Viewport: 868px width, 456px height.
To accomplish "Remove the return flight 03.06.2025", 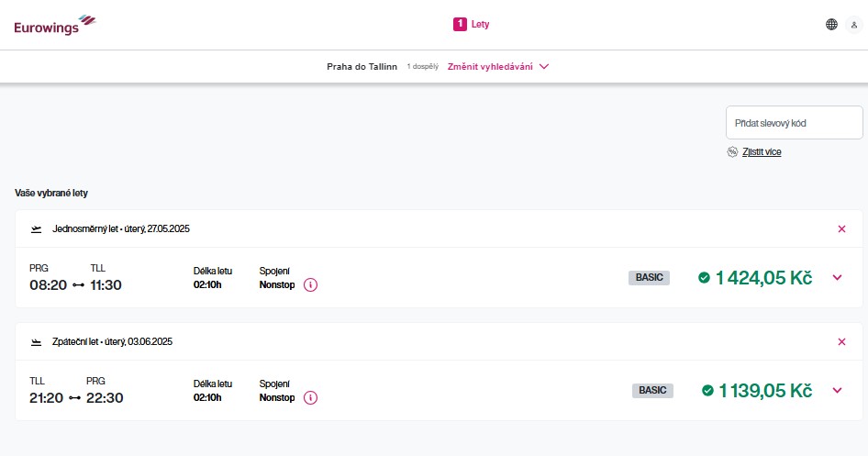I will click(x=841, y=342).
